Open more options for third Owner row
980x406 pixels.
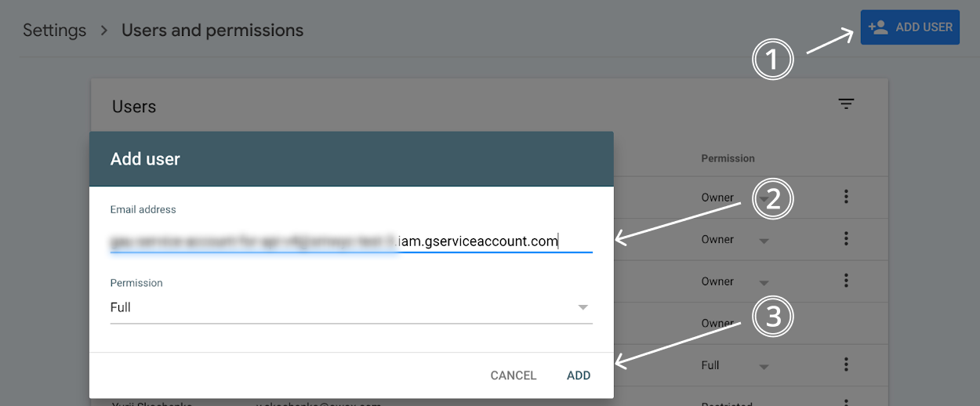(x=846, y=280)
